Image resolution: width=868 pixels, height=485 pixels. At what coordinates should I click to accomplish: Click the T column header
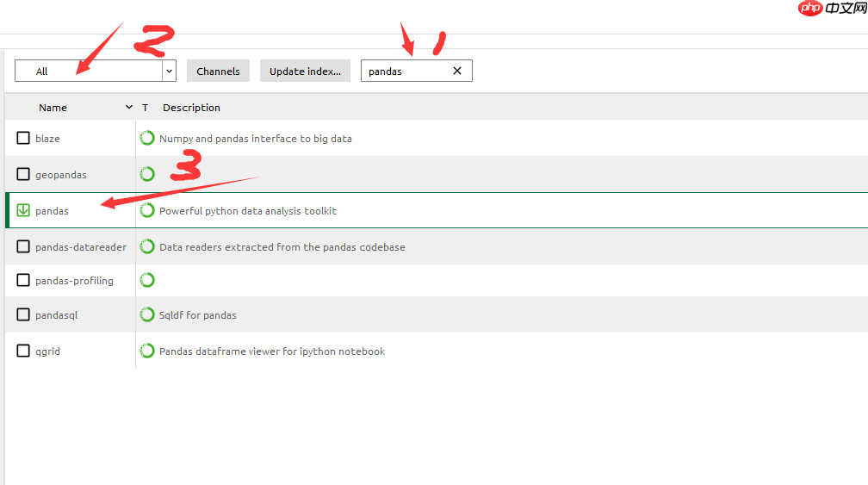(145, 108)
